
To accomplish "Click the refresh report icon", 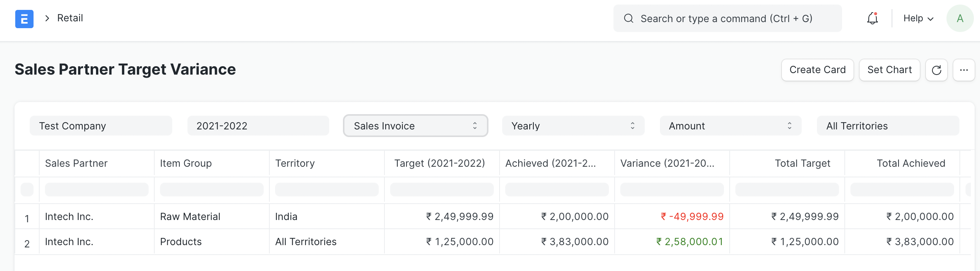I will click(936, 70).
